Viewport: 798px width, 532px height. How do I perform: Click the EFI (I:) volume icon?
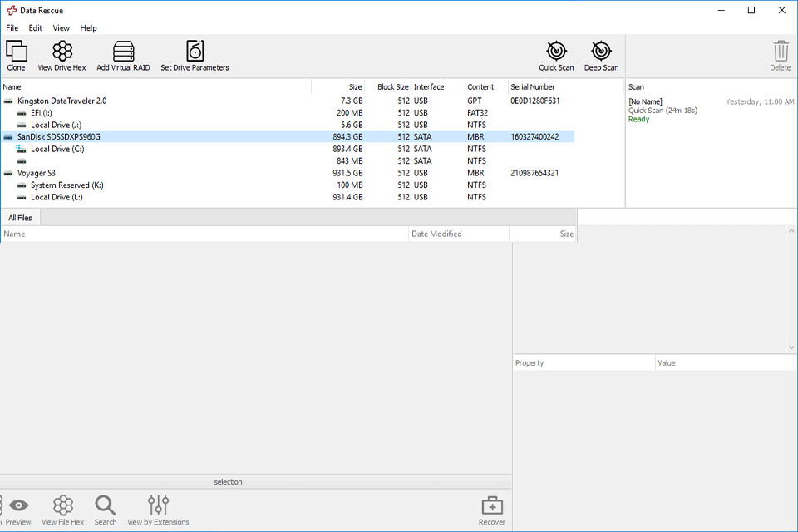[22, 113]
